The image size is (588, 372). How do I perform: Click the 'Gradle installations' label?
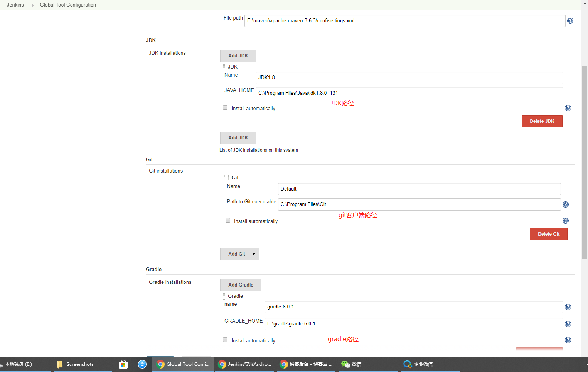[170, 282]
